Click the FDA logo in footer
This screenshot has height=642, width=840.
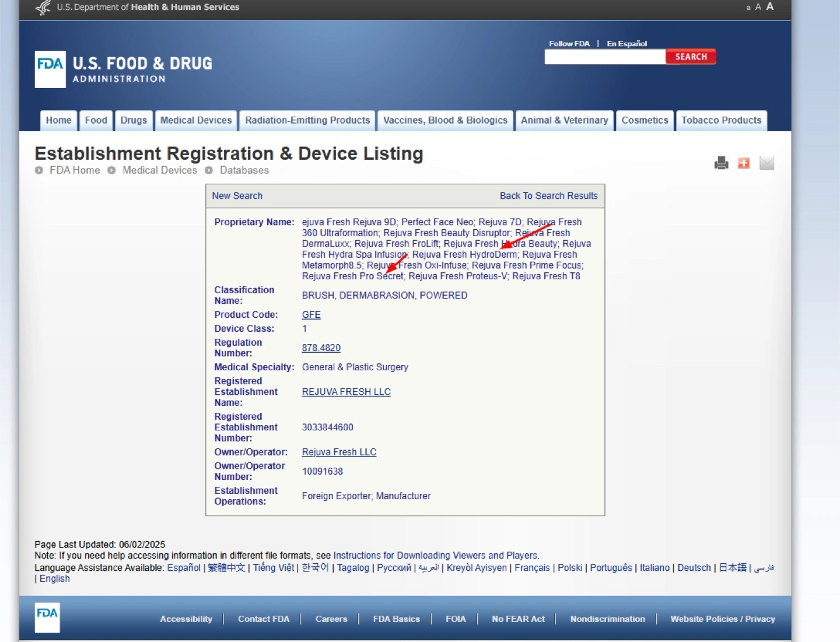pyautogui.click(x=47, y=618)
